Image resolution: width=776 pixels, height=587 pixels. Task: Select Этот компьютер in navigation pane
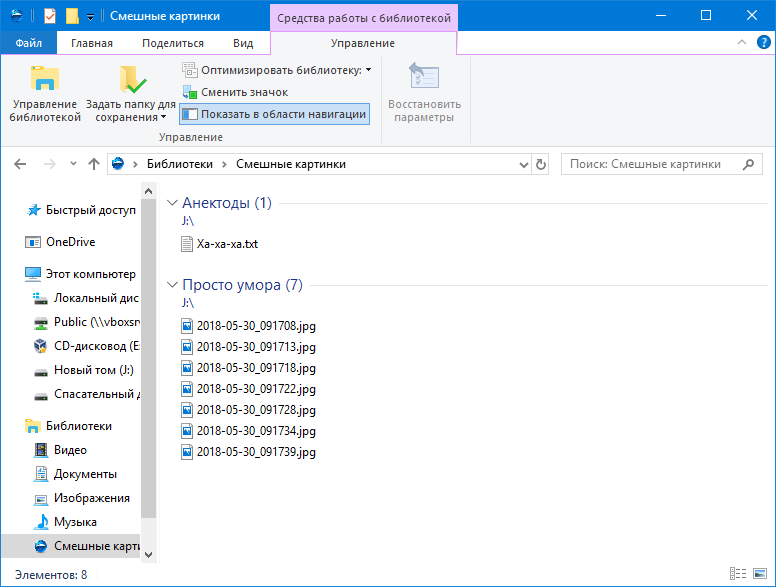pos(82,274)
